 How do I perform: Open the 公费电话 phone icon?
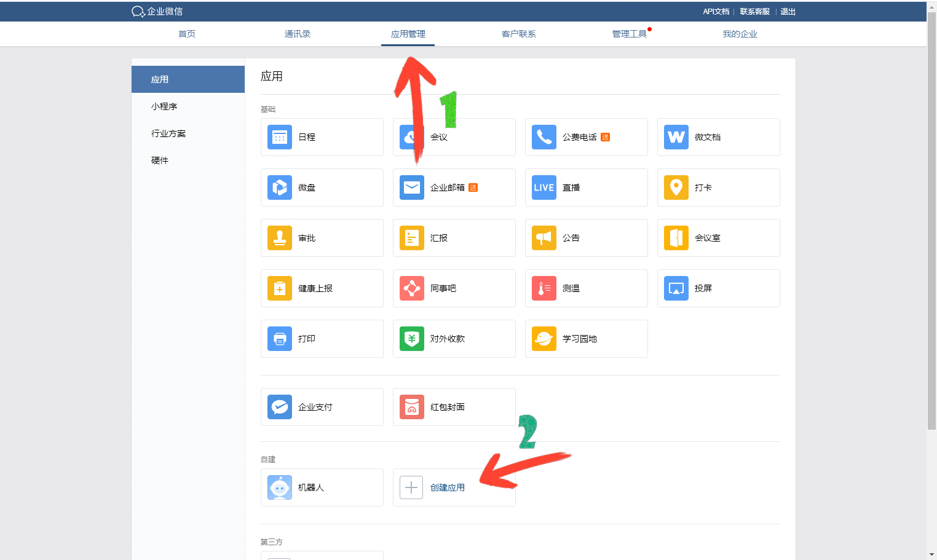(x=544, y=137)
